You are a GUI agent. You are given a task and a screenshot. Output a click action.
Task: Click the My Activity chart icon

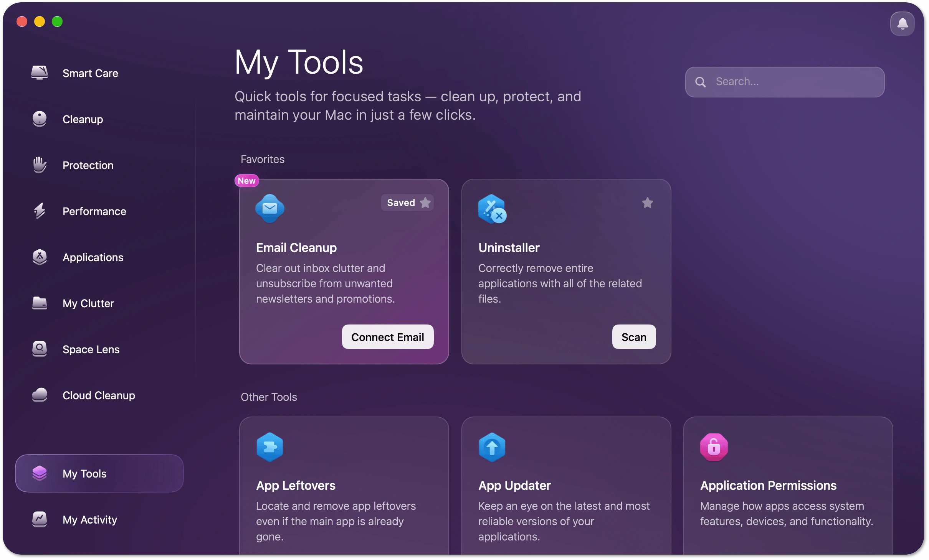click(x=40, y=519)
